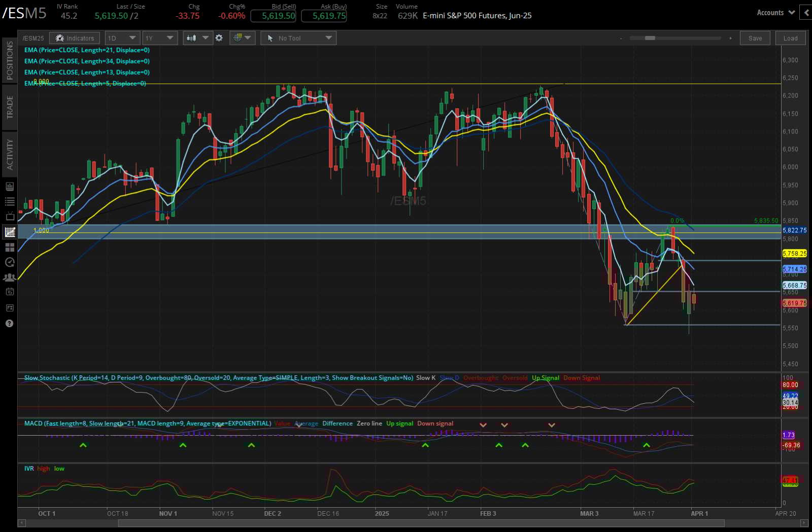Open the Accounts menu at top right
The height and width of the screenshot is (532, 812).
[x=773, y=12]
